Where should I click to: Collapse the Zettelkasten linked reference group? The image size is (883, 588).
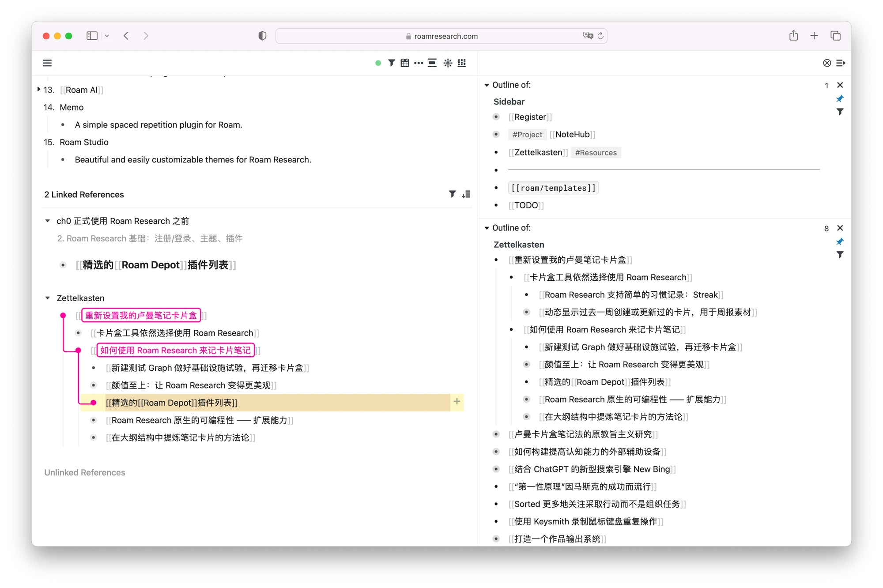click(48, 298)
